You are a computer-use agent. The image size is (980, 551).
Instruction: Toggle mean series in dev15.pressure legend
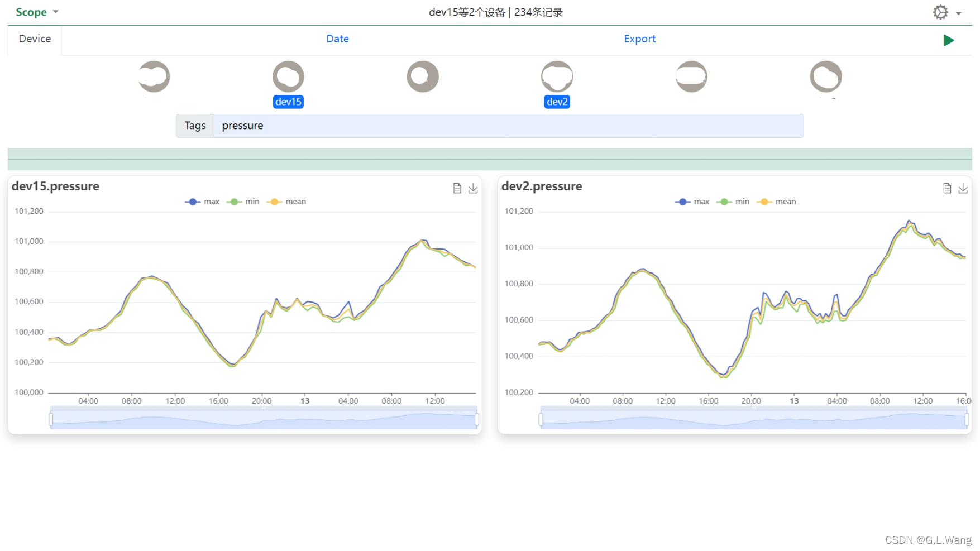(x=286, y=202)
